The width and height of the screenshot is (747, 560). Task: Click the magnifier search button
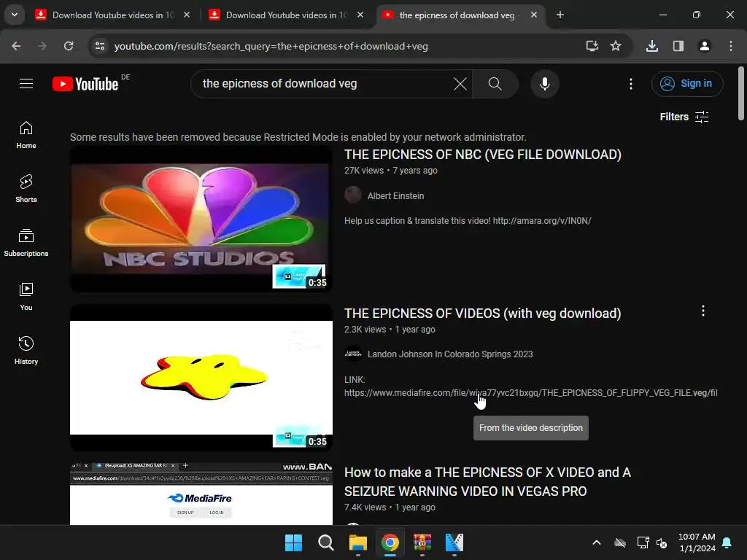point(495,84)
